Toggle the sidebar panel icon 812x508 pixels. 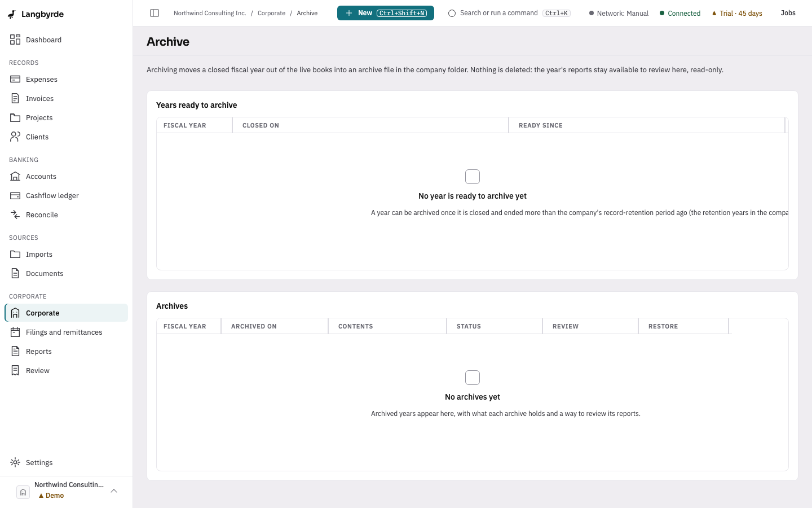tap(155, 13)
